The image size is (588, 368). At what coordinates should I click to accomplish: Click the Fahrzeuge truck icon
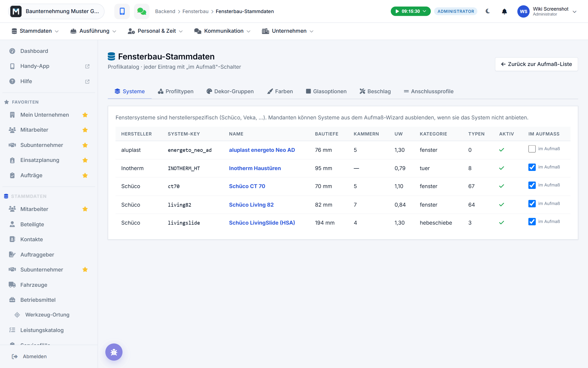click(12, 285)
